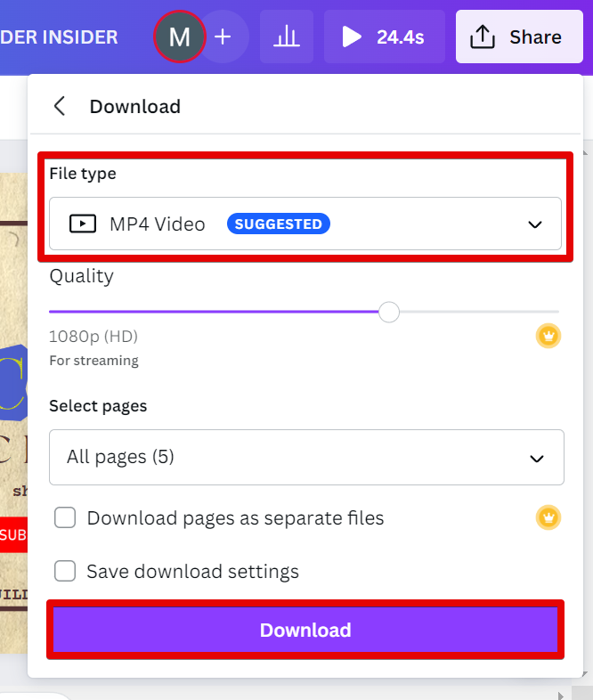Check Save download settings
Screen dimensions: 593x700
[x=65, y=571]
